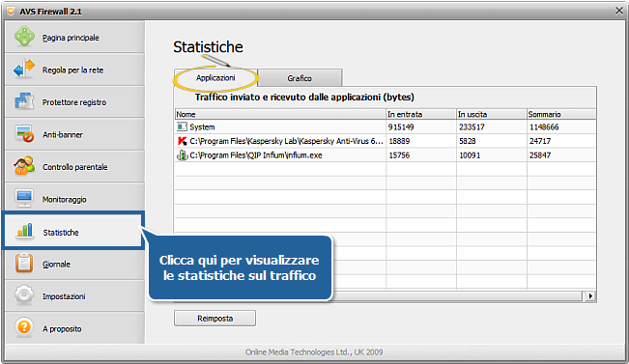Click the Kaspersky red K icon
The image size is (629, 364).
pyautogui.click(x=182, y=141)
